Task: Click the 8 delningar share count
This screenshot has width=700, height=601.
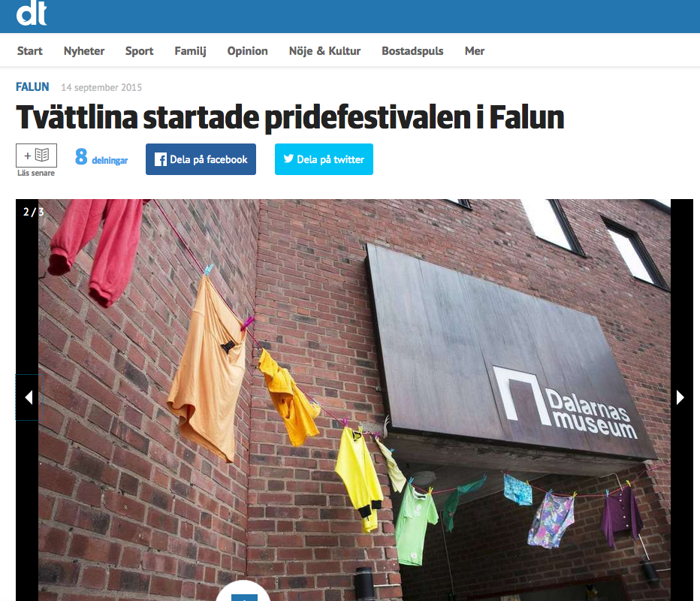Action: (101, 157)
